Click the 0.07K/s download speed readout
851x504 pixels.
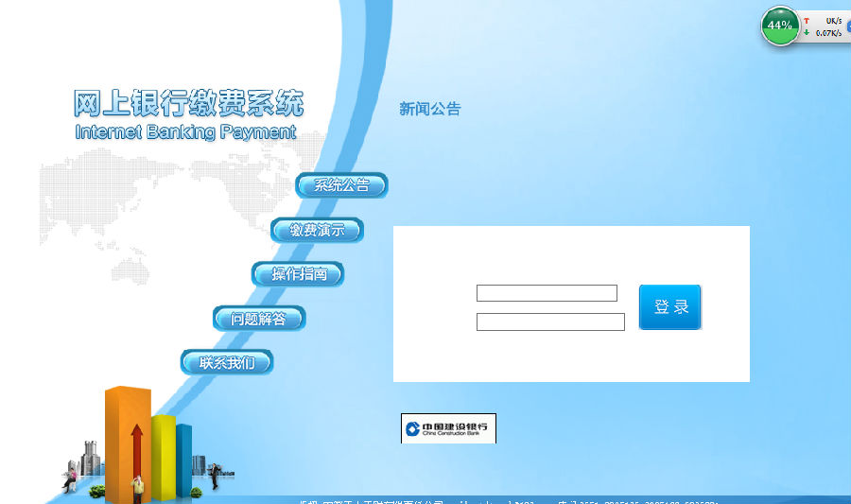point(828,33)
